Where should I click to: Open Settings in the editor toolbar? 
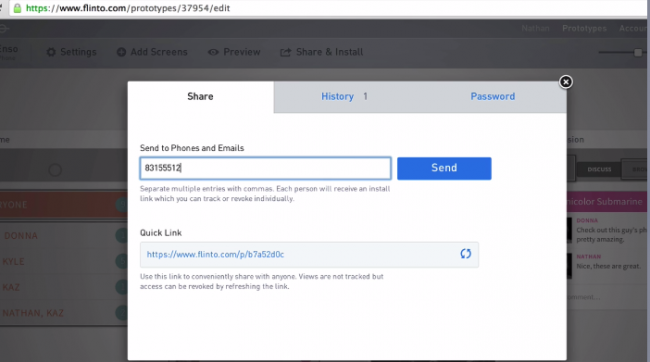[x=71, y=52]
